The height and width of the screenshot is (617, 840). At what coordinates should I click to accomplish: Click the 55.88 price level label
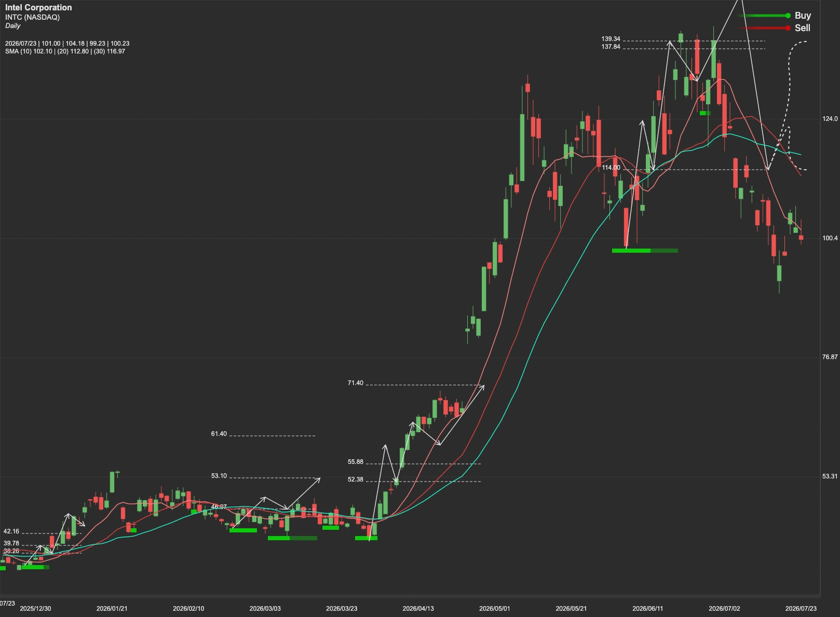(356, 462)
